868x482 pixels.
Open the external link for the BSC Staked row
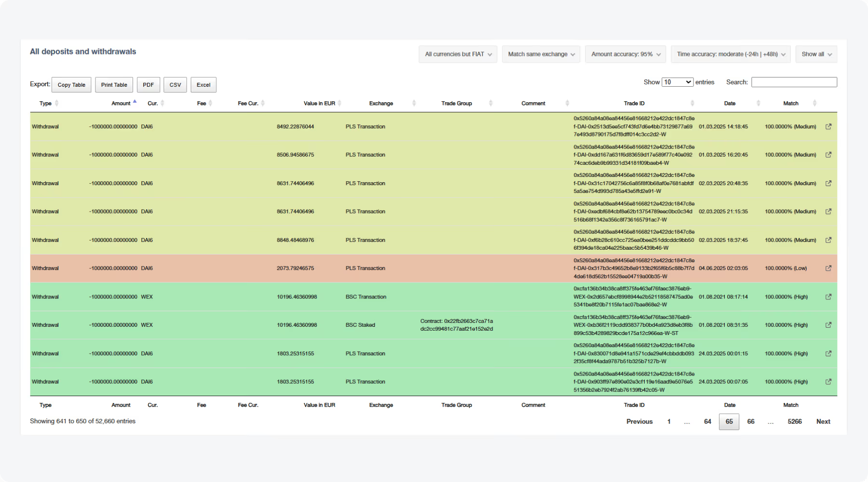(x=828, y=324)
